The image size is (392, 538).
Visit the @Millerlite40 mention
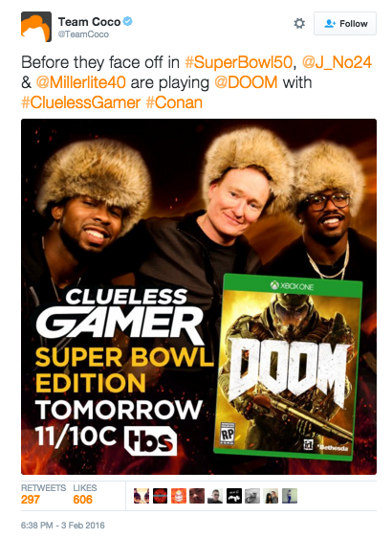[x=81, y=82]
